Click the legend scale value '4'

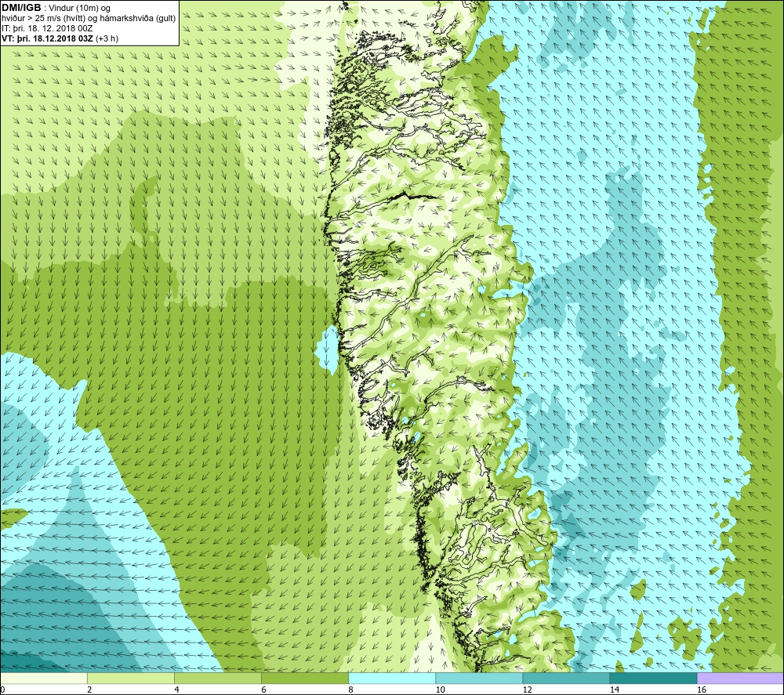pyautogui.click(x=176, y=690)
